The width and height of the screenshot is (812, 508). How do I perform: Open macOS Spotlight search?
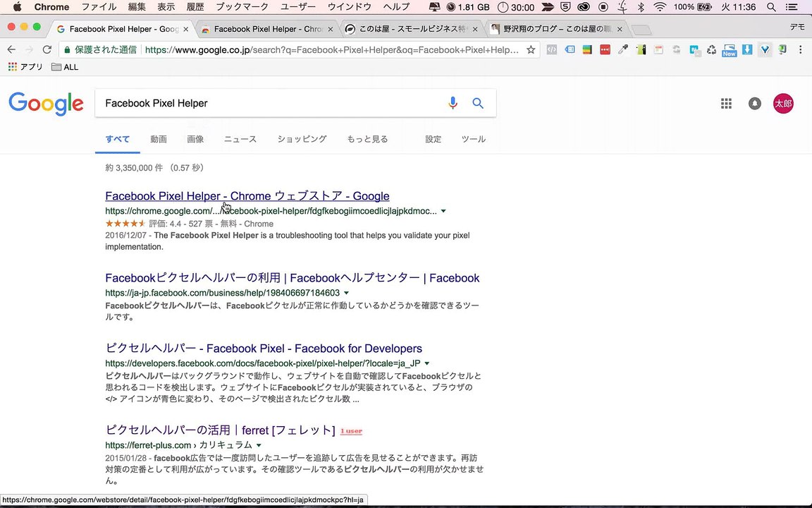(x=772, y=7)
